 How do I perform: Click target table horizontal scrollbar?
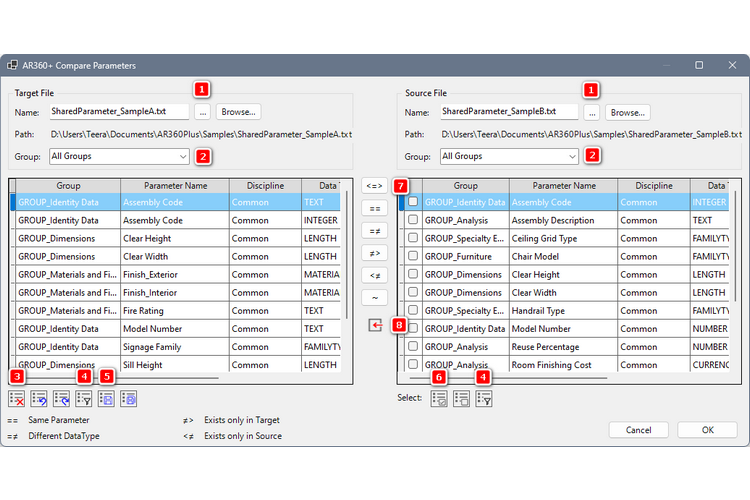[x=120, y=378]
